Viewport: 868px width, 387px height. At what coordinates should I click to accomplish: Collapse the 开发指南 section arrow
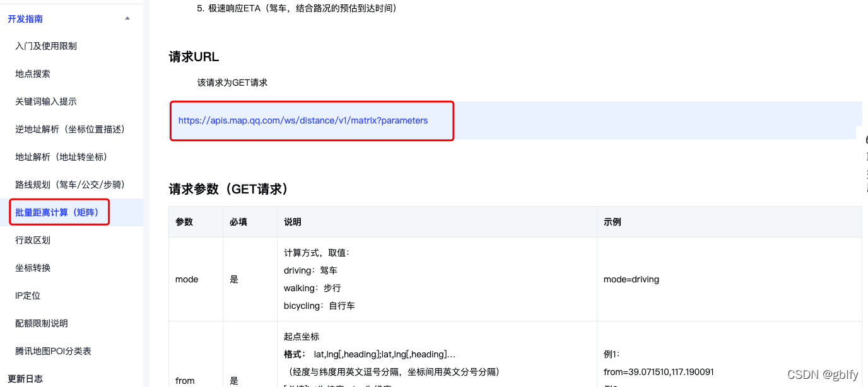click(x=127, y=18)
